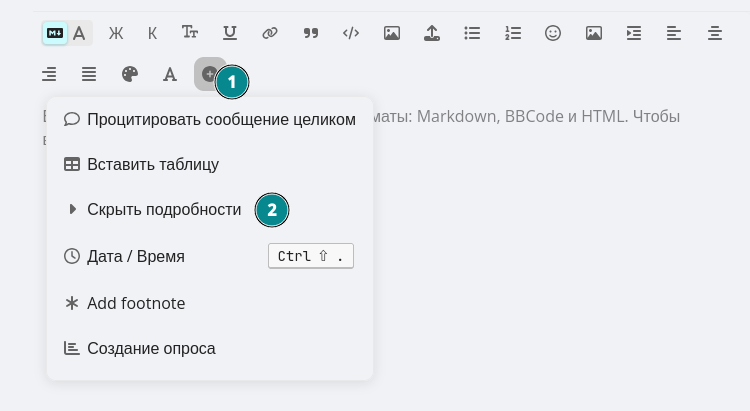Justify text with the full-justify icon
This screenshot has height=411, width=750.
pyautogui.click(x=89, y=74)
